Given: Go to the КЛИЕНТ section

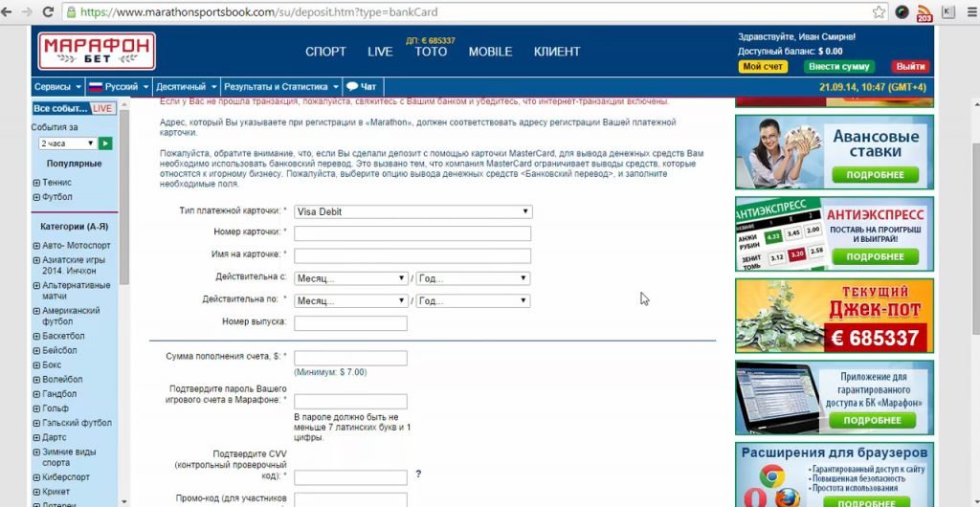Looking at the screenshot, I should click(557, 52).
